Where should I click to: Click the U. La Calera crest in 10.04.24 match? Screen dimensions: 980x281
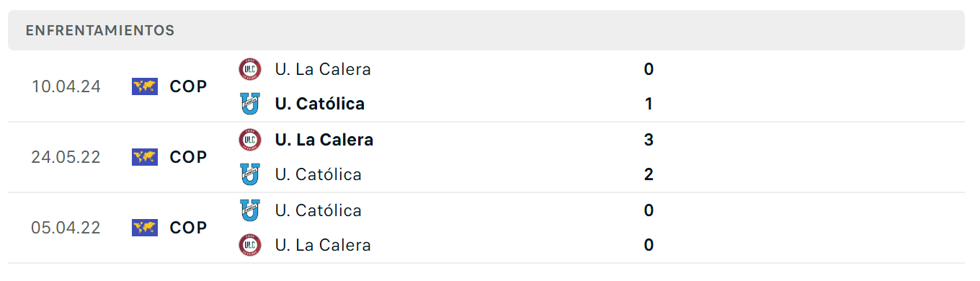click(250, 69)
